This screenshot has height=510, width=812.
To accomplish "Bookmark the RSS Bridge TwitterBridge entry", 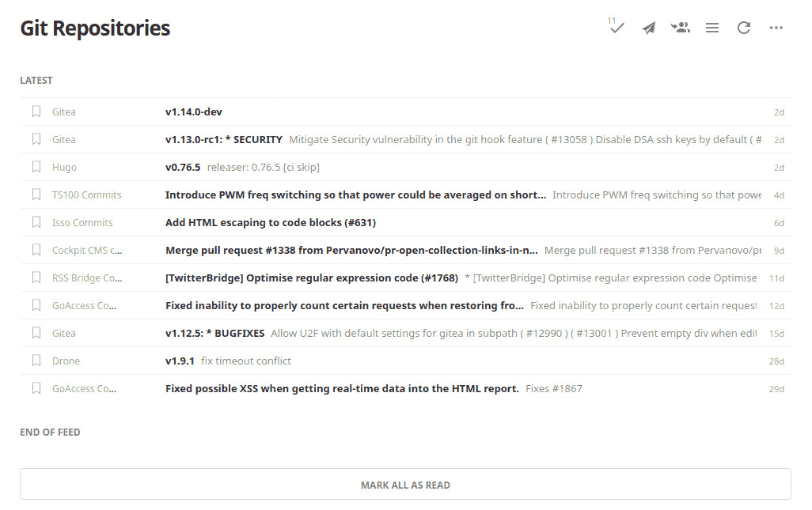I will coord(36,278).
